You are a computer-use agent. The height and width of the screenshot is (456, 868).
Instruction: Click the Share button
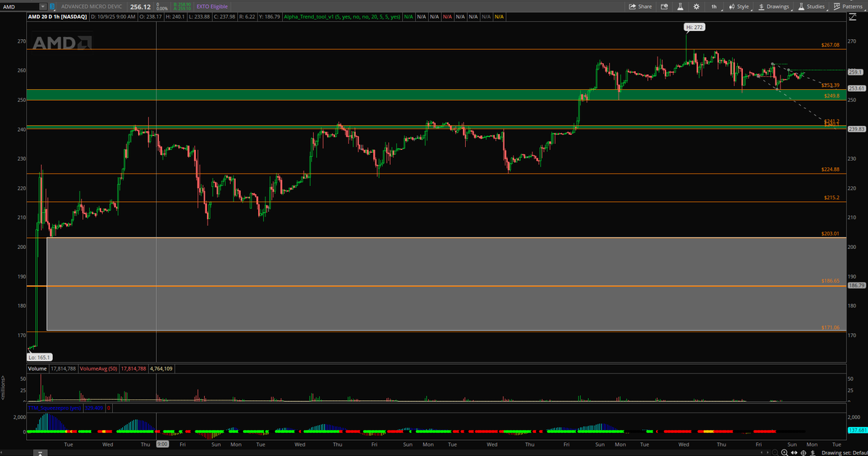640,6
